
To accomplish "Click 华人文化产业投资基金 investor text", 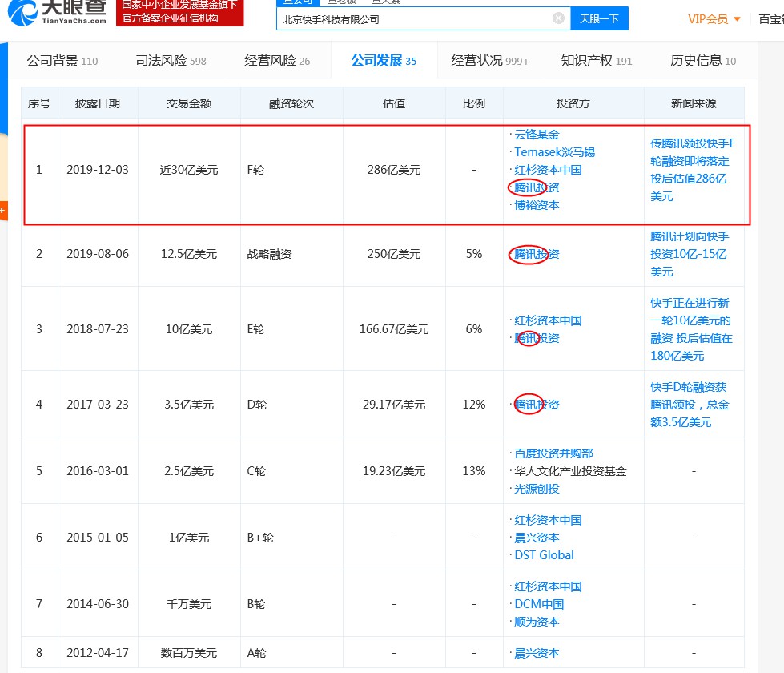I will [x=570, y=471].
